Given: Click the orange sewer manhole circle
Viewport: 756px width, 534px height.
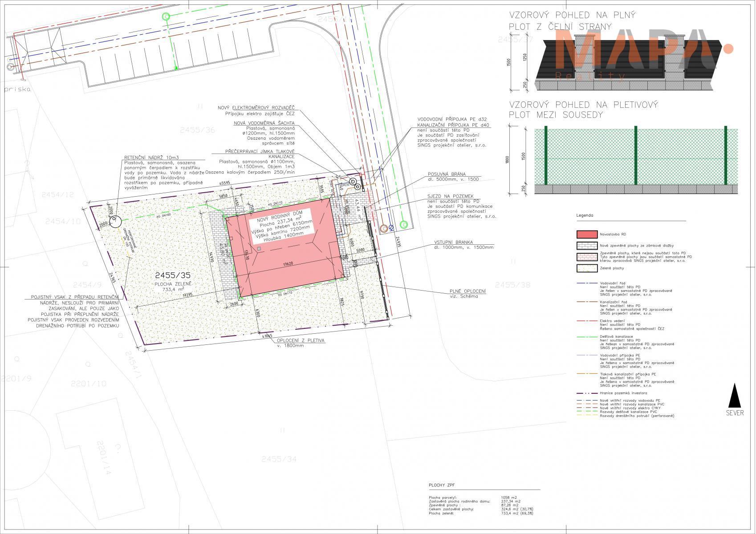Looking at the screenshot, I should coord(384,229).
